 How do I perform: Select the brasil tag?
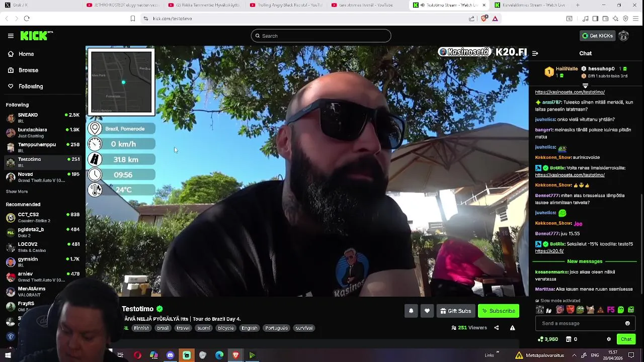tap(163, 328)
